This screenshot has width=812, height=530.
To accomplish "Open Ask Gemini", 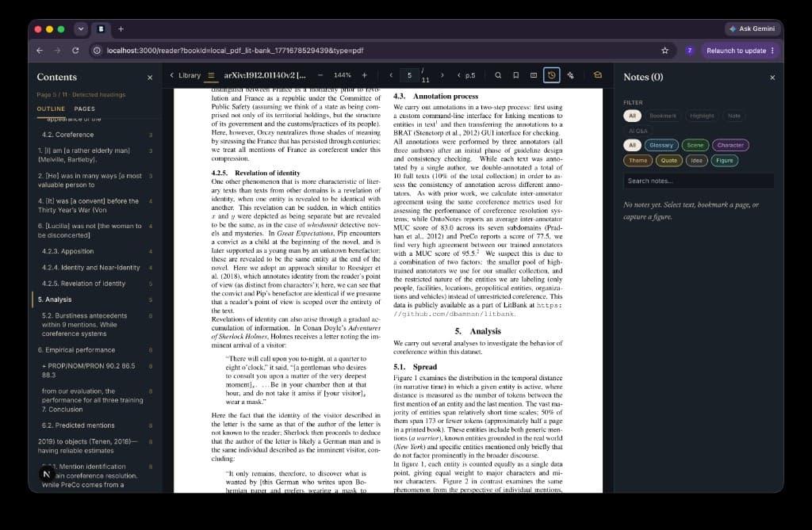I will [752, 29].
